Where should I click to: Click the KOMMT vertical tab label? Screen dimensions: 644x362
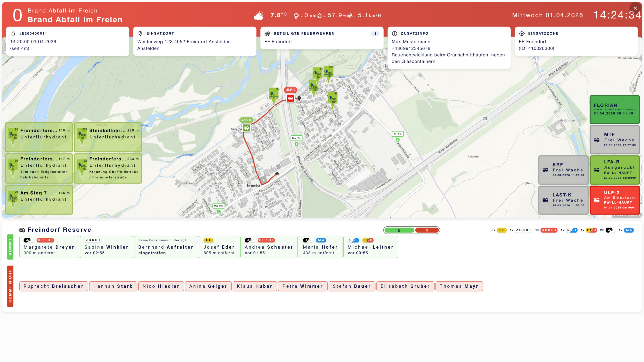click(x=10, y=247)
